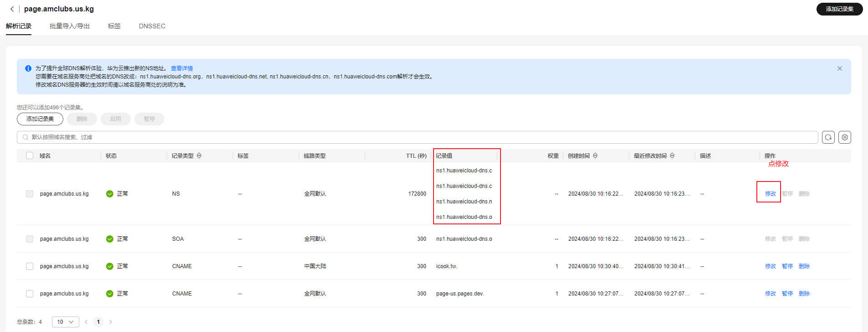Sort by 最近修改时间 column sort icon

(x=672, y=156)
